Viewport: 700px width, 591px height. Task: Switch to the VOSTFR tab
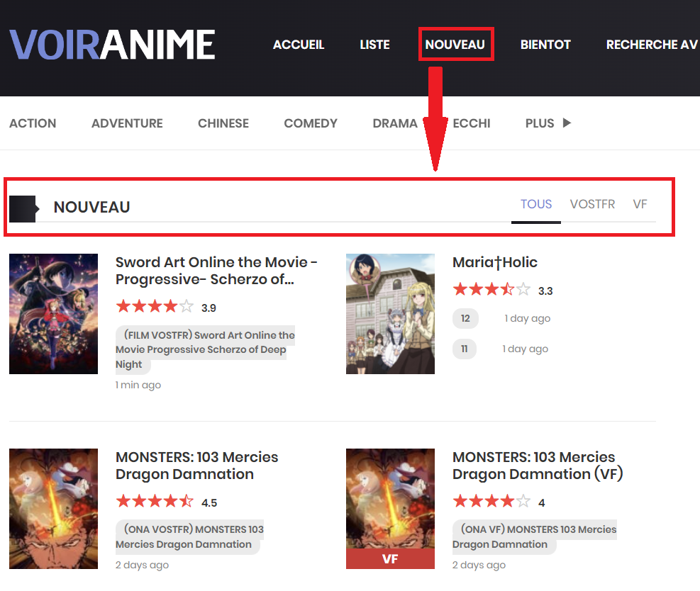[x=592, y=204]
